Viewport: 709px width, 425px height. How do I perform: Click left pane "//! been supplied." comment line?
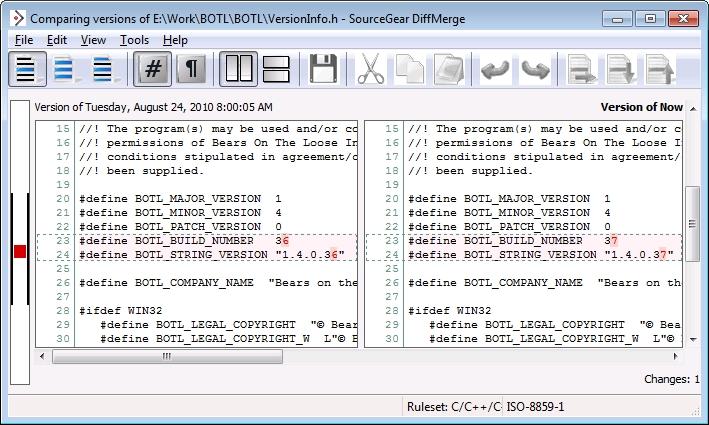tap(142, 170)
